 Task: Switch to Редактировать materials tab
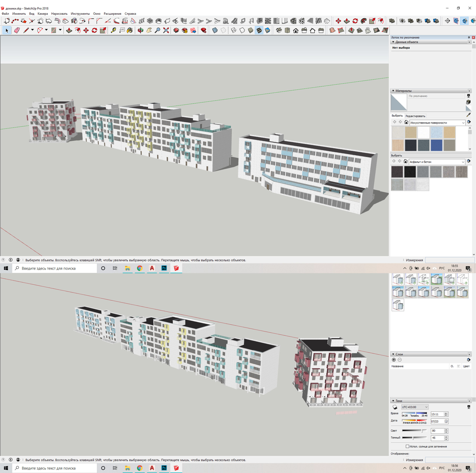click(415, 116)
